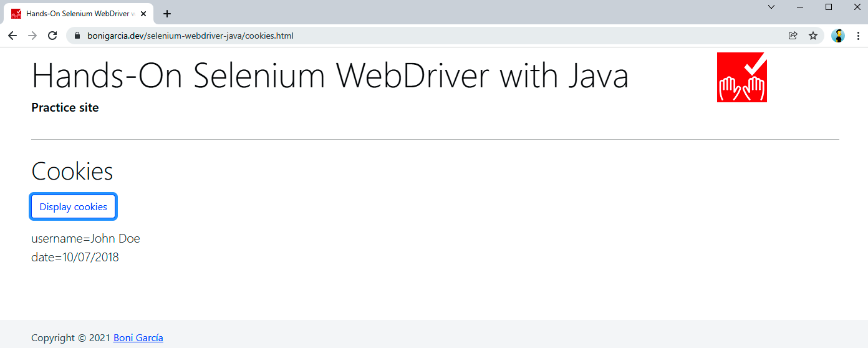868x348 pixels.
Task: Share this page using the share icon
Action: (793, 36)
